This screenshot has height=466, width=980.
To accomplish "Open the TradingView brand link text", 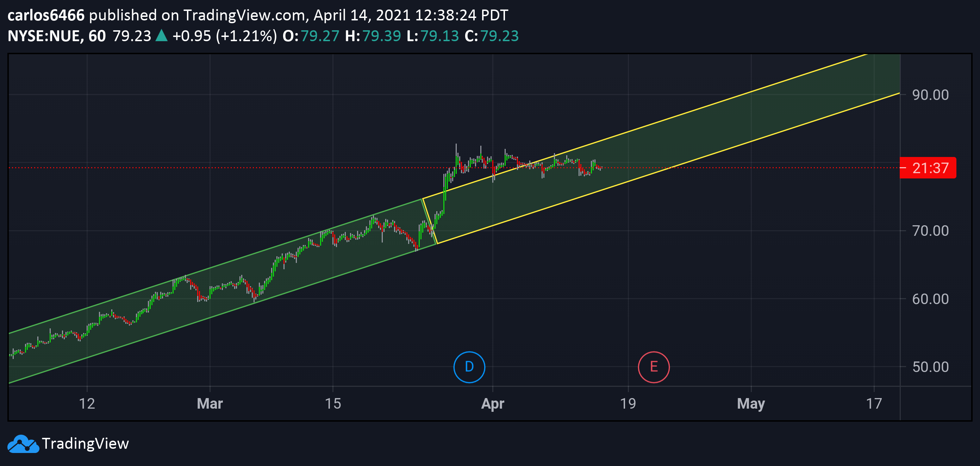I will 85,443.
